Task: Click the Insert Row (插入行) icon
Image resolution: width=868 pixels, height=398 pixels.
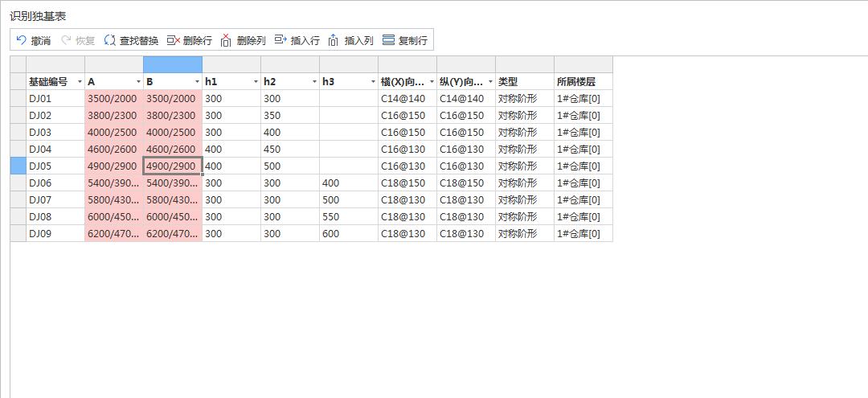Action: [x=280, y=40]
